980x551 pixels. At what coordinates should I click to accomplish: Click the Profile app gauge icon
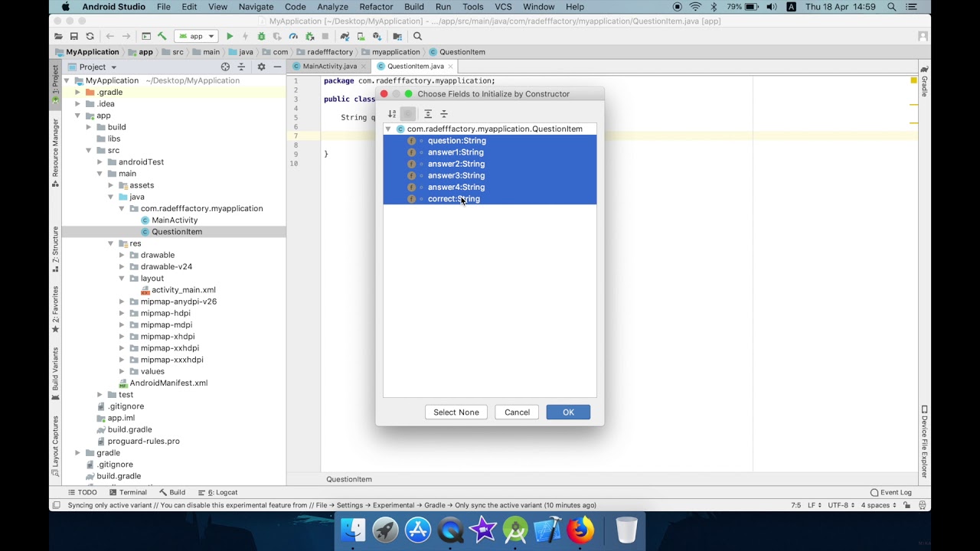(x=293, y=36)
